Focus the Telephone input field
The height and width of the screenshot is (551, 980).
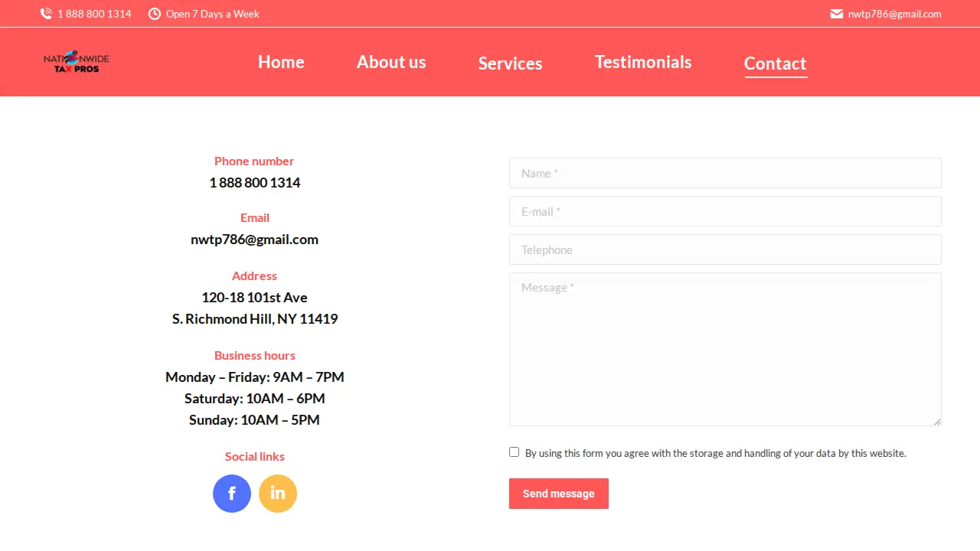tap(725, 249)
